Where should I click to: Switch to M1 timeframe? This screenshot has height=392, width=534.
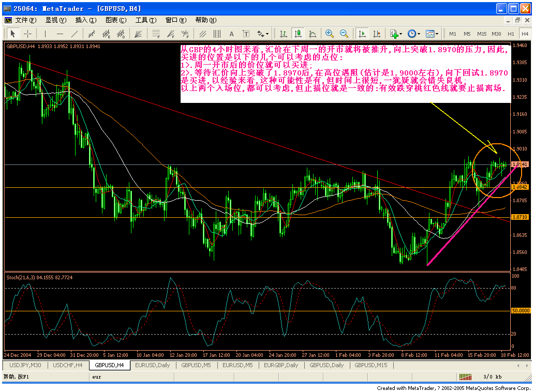(x=453, y=34)
